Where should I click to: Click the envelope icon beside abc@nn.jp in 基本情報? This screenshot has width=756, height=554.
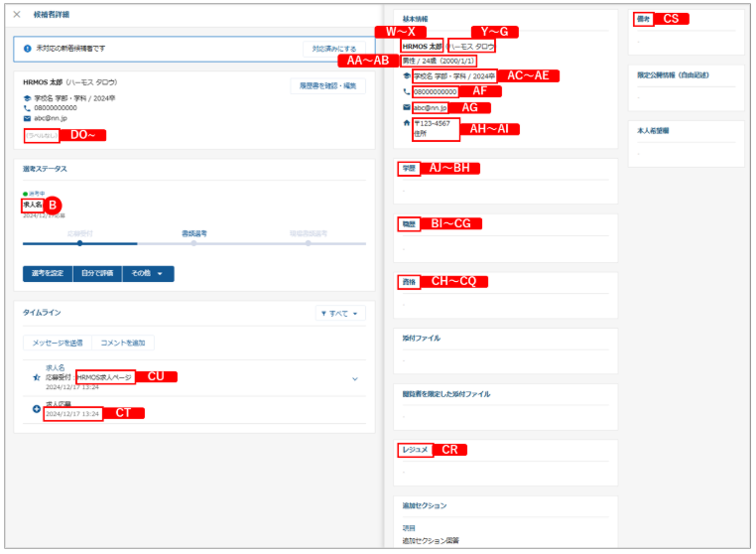pyautogui.click(x=405, y=107)
